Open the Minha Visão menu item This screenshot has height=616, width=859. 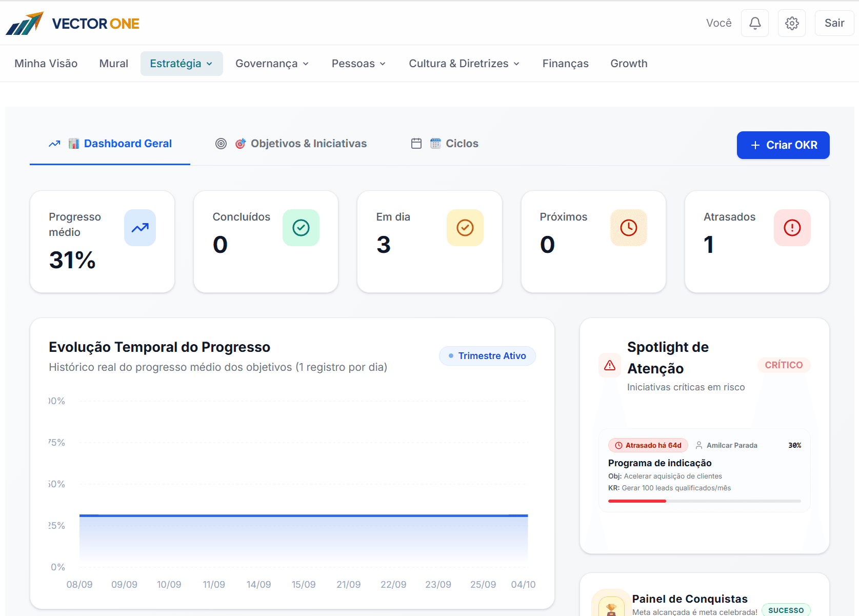(x=46, y=64)
